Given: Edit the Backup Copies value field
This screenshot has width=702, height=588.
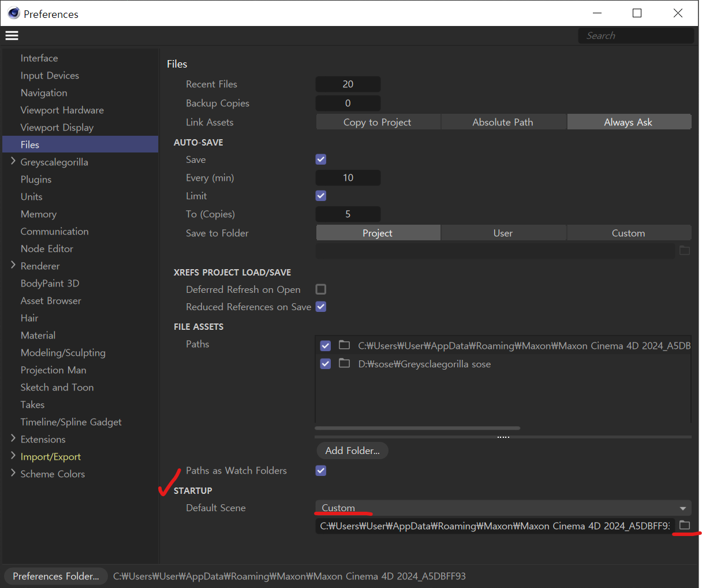Looking at the screenshot, I should (348, 103).
